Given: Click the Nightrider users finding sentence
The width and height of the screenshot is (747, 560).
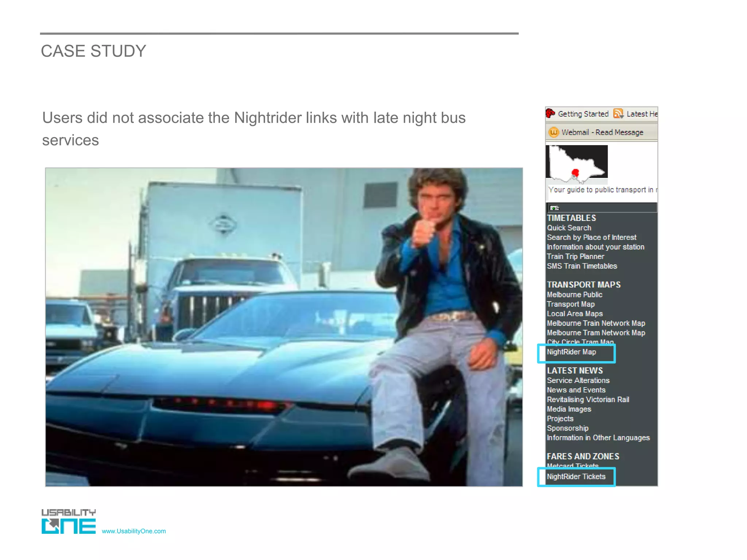Looking at the screenshot, I should pos(254,129).
